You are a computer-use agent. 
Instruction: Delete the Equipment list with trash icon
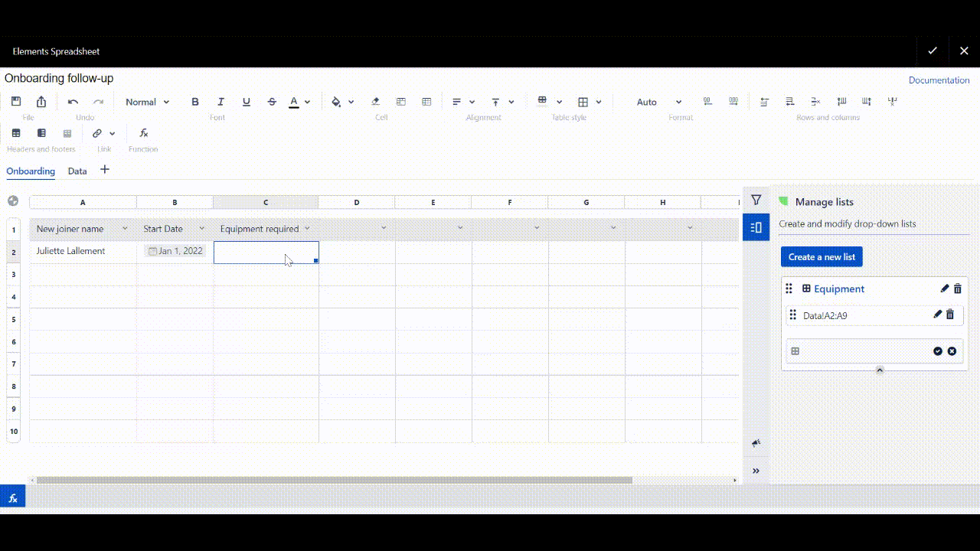(x=958, y=289)
